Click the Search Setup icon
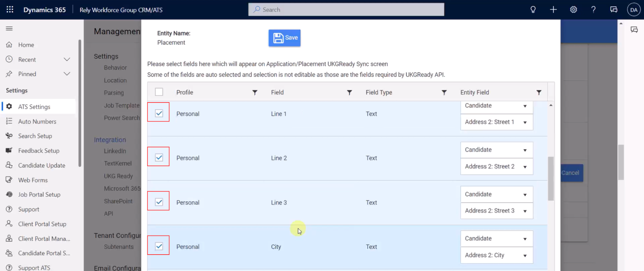The height and width of the screenshot is (271, 644). tap(9, 136)
